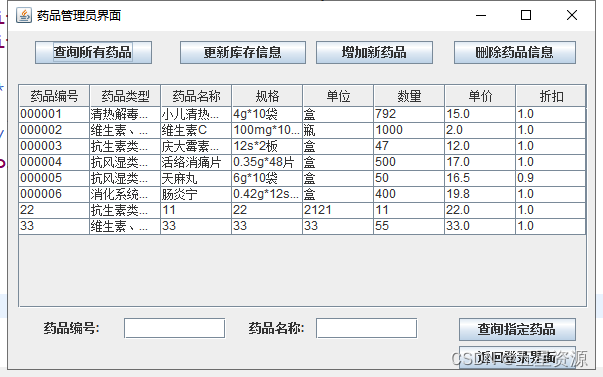Select the 6g*10袋 specification cell

tap(267, 178)
